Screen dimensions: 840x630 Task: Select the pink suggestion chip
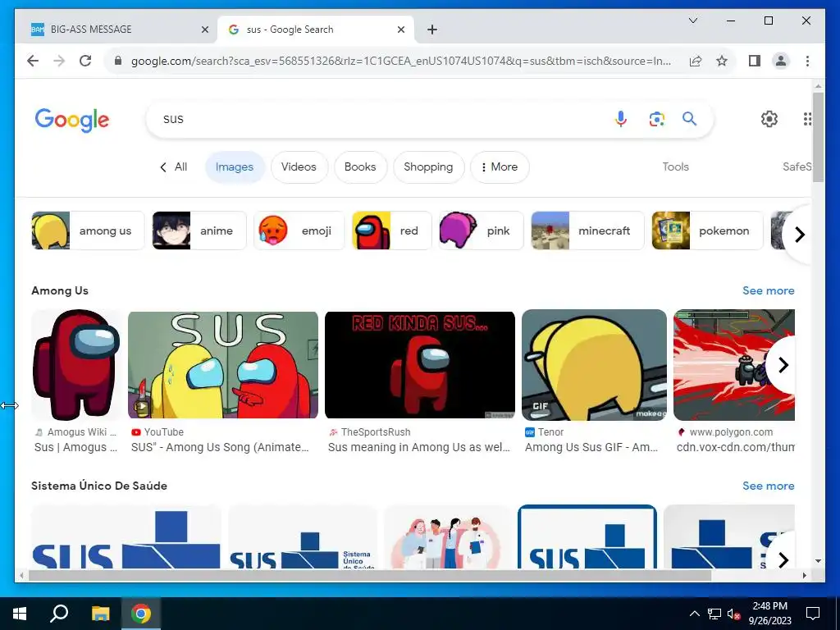click(481, 231)
